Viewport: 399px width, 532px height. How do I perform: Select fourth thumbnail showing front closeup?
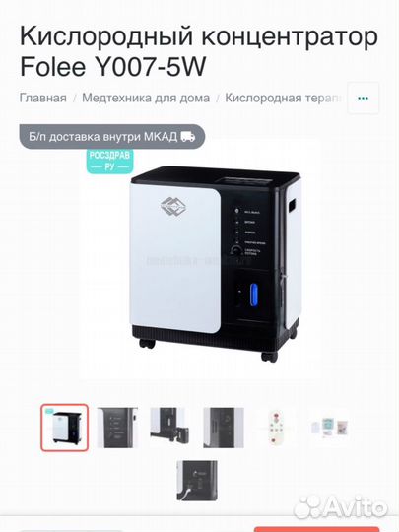224,428
